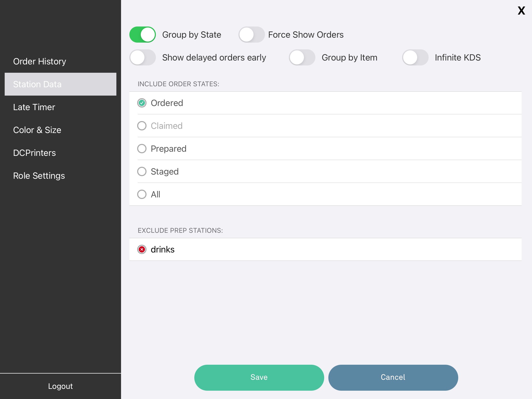
Task: Click the EXCLUDE PREP STATIONS heading
Action: [x=180, y=230]
